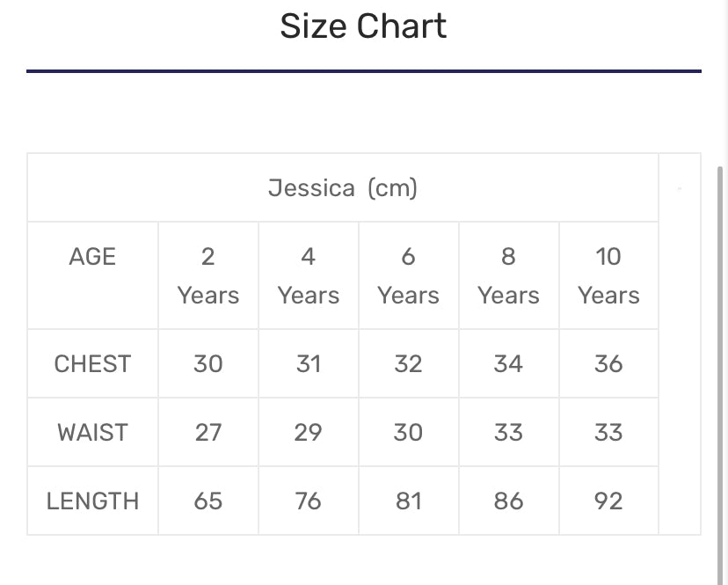Click chest value 30 for 2 Years

coord(208,364)
